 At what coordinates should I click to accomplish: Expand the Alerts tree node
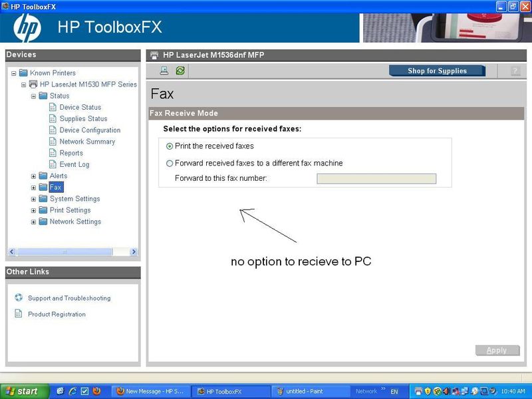33,176
